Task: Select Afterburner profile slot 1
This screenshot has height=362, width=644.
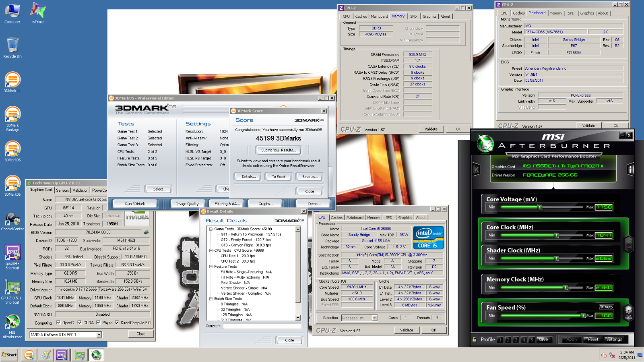Action: (x=500, y=340)
